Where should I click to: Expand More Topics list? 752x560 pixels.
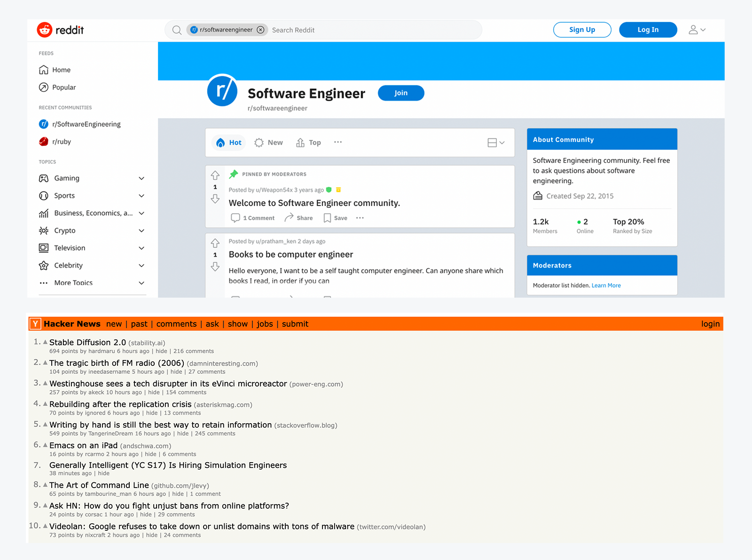point(141,283)
